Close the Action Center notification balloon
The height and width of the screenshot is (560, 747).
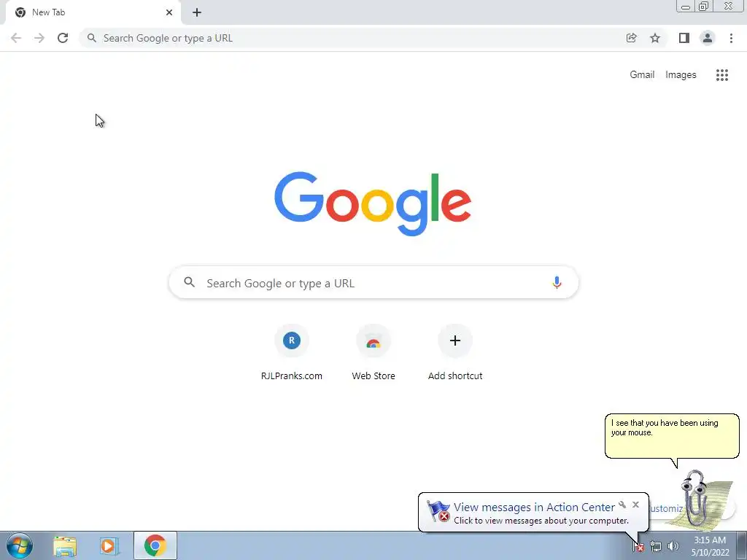click(x=635, y=505)
